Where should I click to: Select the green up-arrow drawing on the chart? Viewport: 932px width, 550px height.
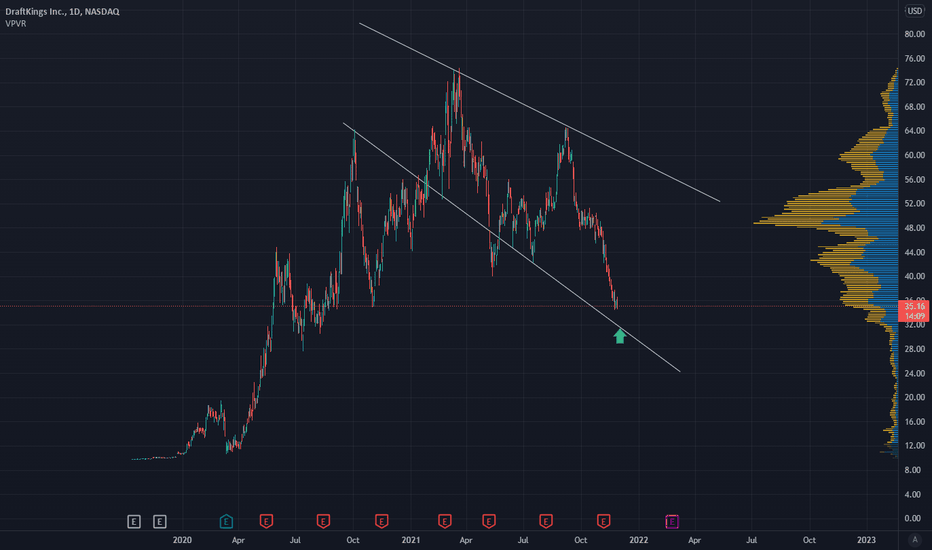[620, 336]
